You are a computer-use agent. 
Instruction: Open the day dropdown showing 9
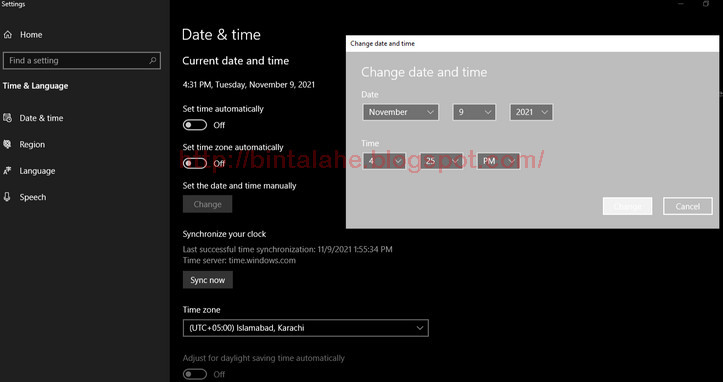coord(474,112)
